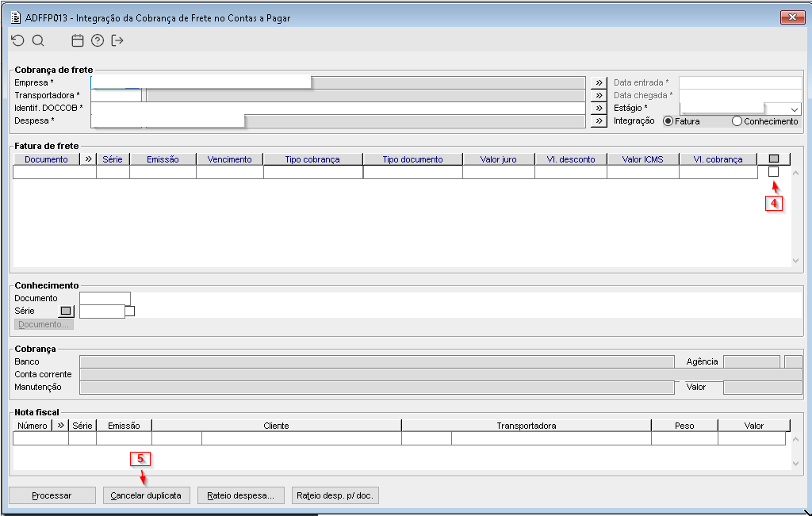812x516 pixels.
Task: Select the Fatura integration radio button
Action: (x=668, y=121)
